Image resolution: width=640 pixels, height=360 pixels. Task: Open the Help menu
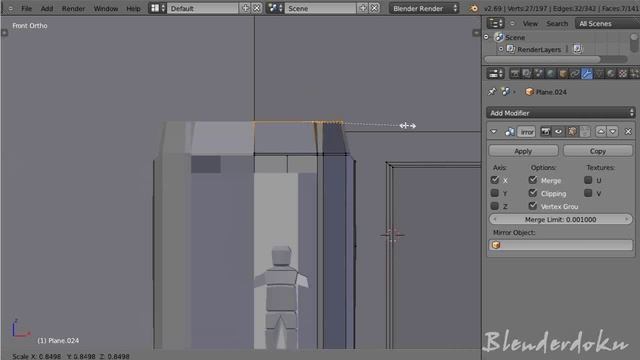coord(133,8)
